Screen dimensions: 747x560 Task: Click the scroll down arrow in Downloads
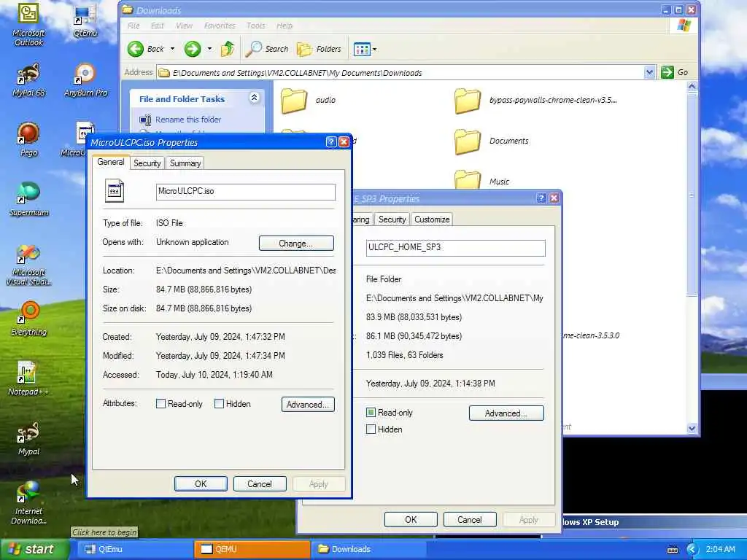pyautogui.click(x=692, y=428)
